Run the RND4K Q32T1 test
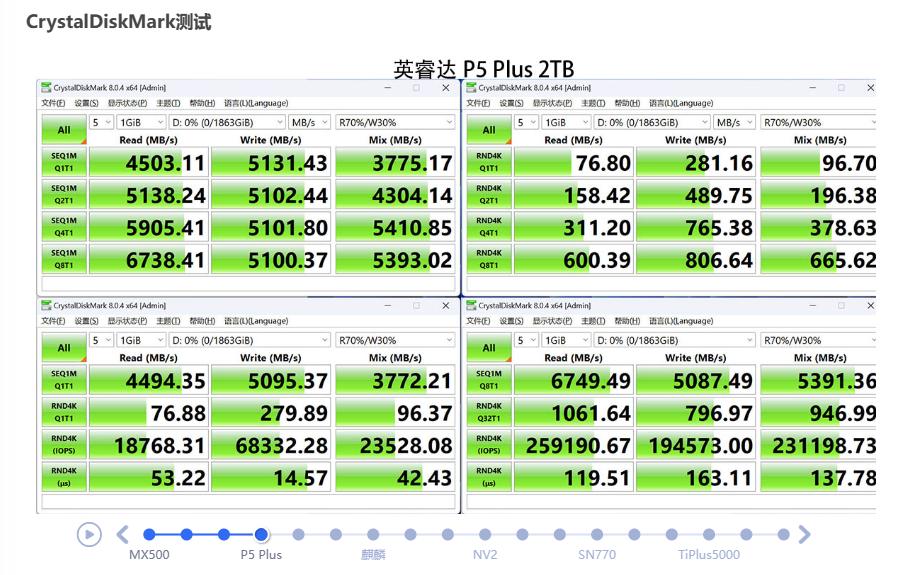Screen dimensions: 914x575 [x=489, y=412]
